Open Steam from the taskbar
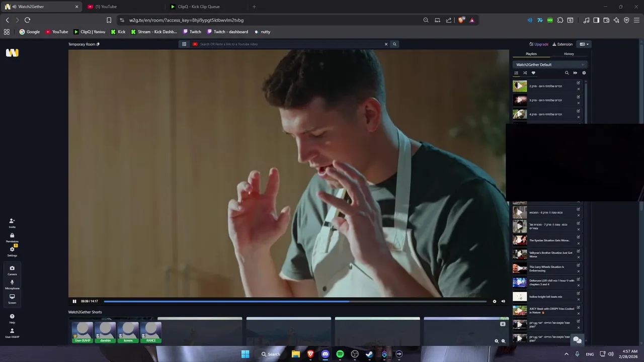 [369, 354]
